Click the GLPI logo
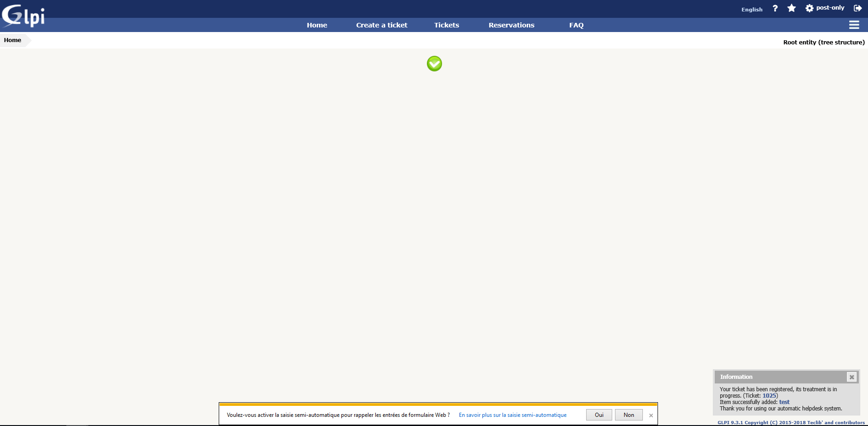Screen dimensions: 868x426 click(23, 16)
